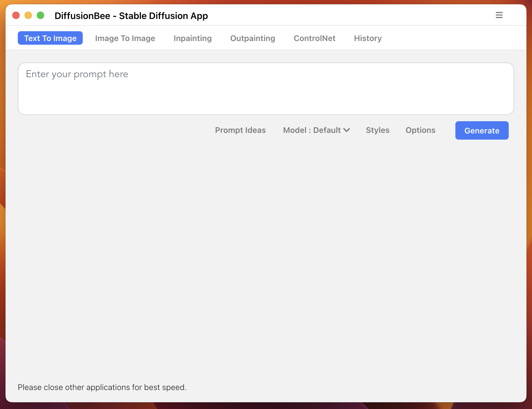Screen dimensions: 532x409
Task: Open the ControlNet tab
Action: point(314,38)
